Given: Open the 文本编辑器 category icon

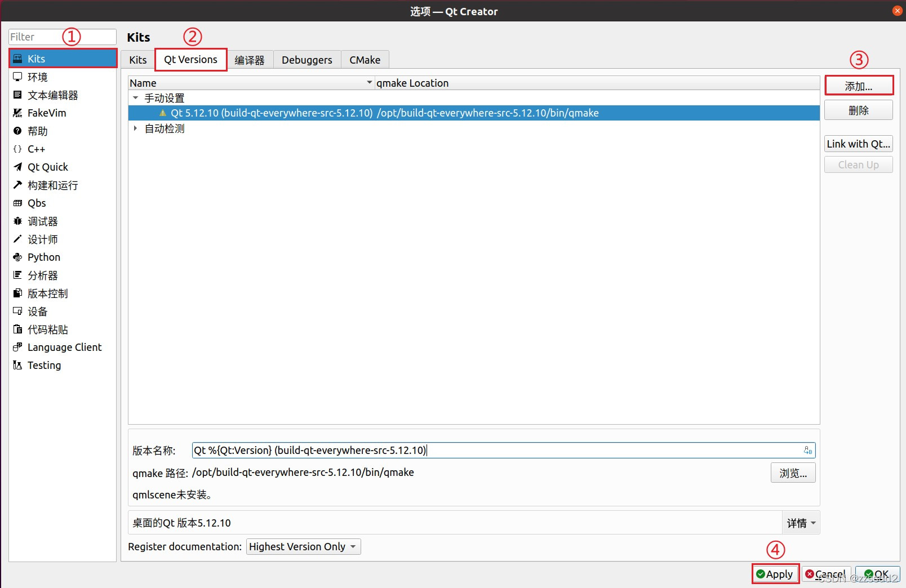Looking at the screenshot, I should pyautogui.click(x=17, y=95).
